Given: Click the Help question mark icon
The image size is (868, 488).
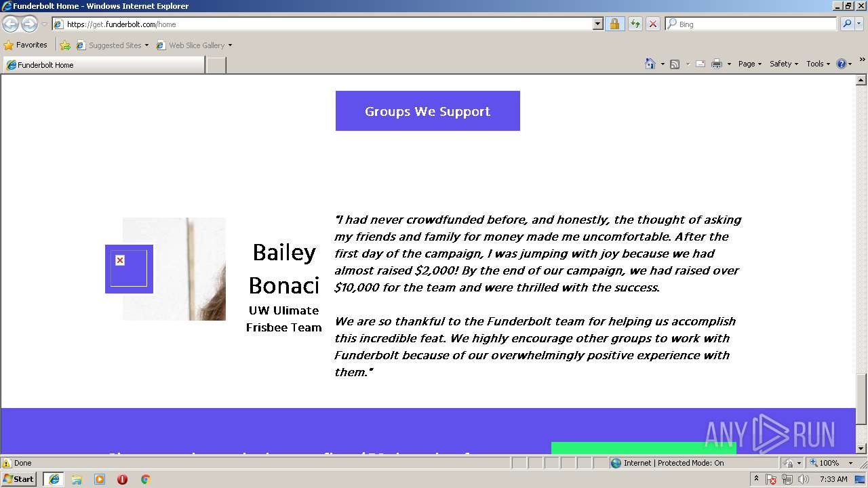Looking at the screenshot, I should 842,64.
